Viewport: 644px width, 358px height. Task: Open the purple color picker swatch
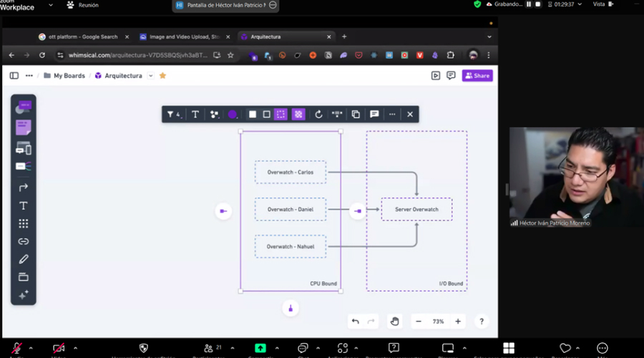(x=233, y=115)
